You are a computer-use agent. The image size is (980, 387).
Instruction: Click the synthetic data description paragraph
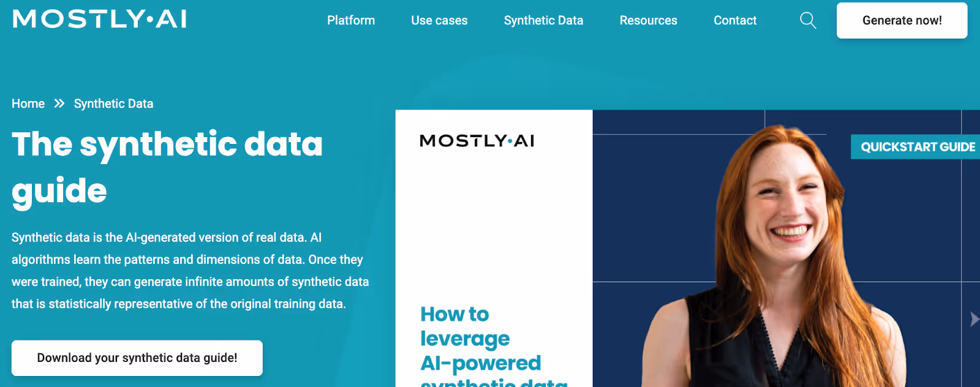[x=190, y=271]
